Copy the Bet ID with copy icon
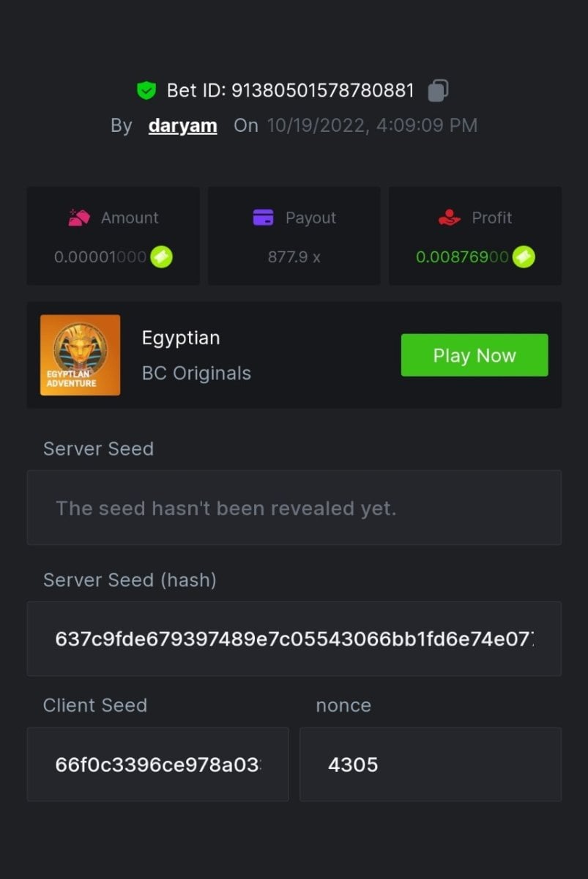The height and width of the screenshot is (879, 588). coord(437,90)
